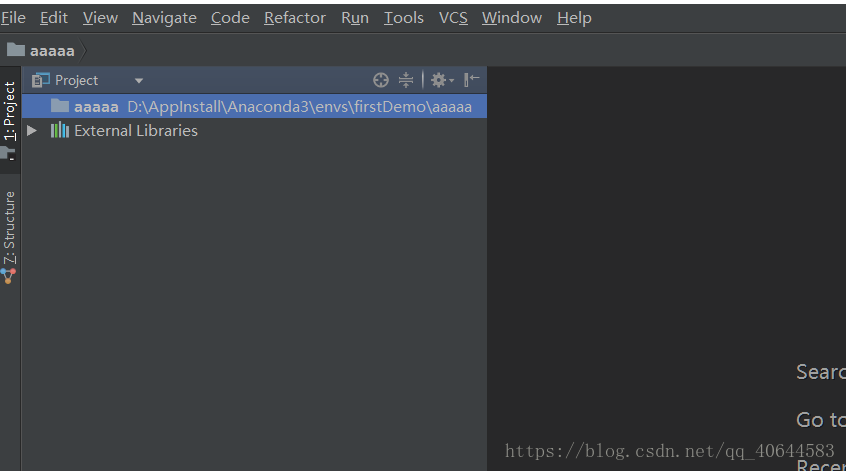Open the VCS menu
This screenshot has width=846, height=471.
pos(453,18)
